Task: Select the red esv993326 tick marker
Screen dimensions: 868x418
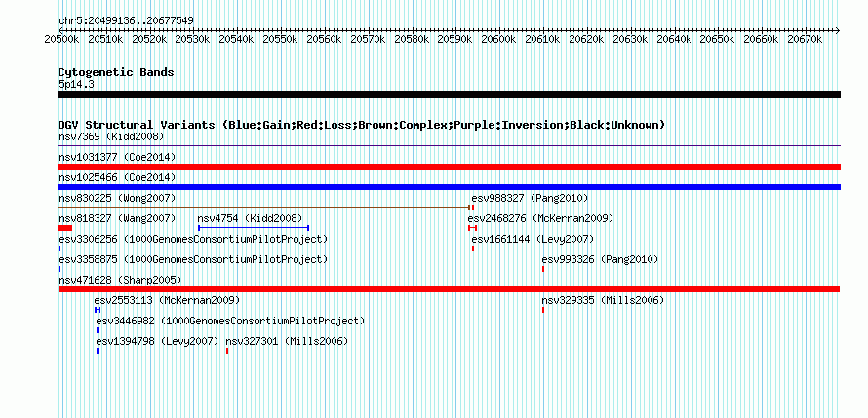Action: click(543, 269)
